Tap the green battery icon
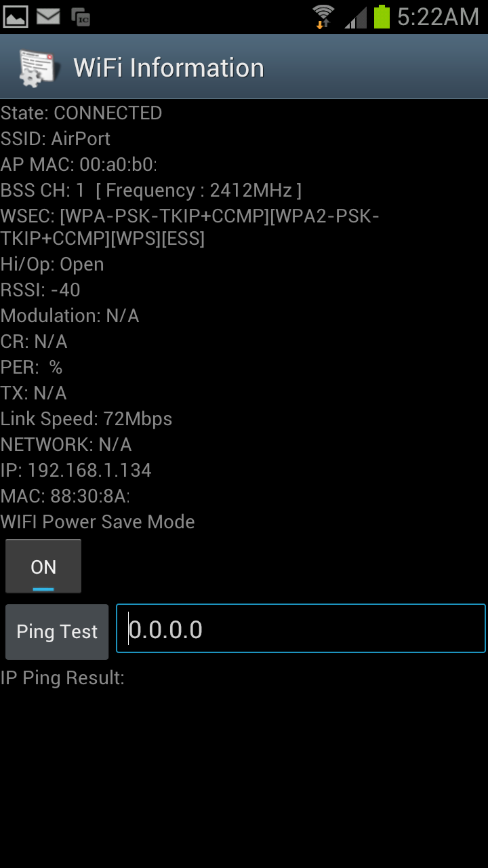488x868 pixels. 382,16
